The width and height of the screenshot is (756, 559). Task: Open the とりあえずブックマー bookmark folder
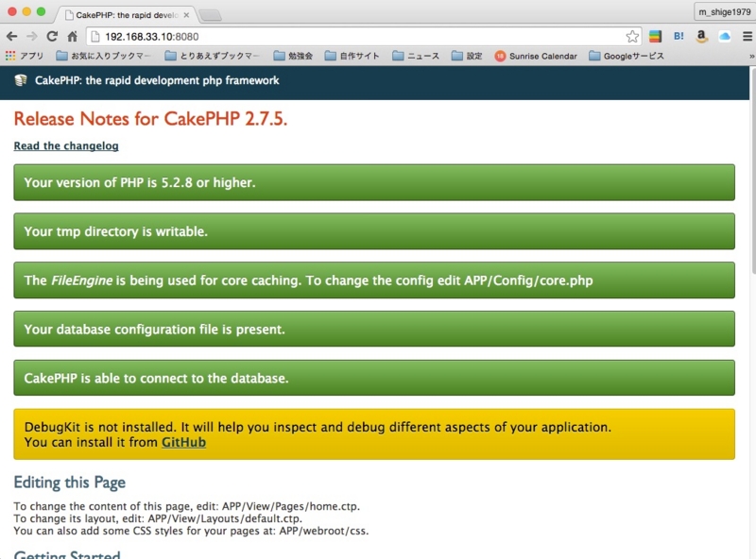(212, 56)
